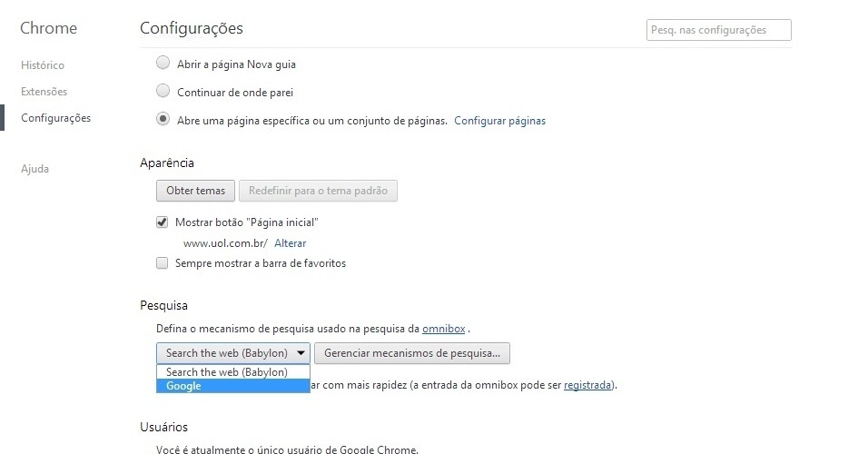Open the Ajuda page
Viewport: 868px width, 454px height.
pos(35,169)
